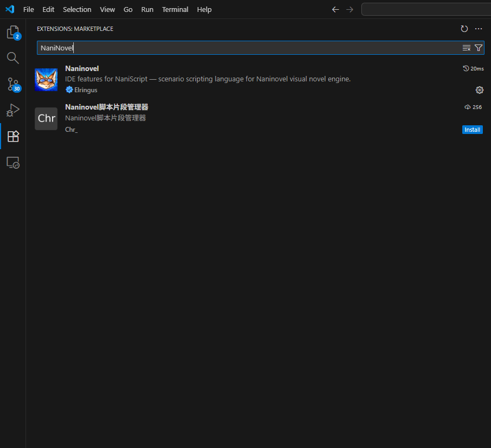Open the Run and Debug view
The height and width of the screenshot is (448, 491).
pyautogui.click(x=13, y=110)
